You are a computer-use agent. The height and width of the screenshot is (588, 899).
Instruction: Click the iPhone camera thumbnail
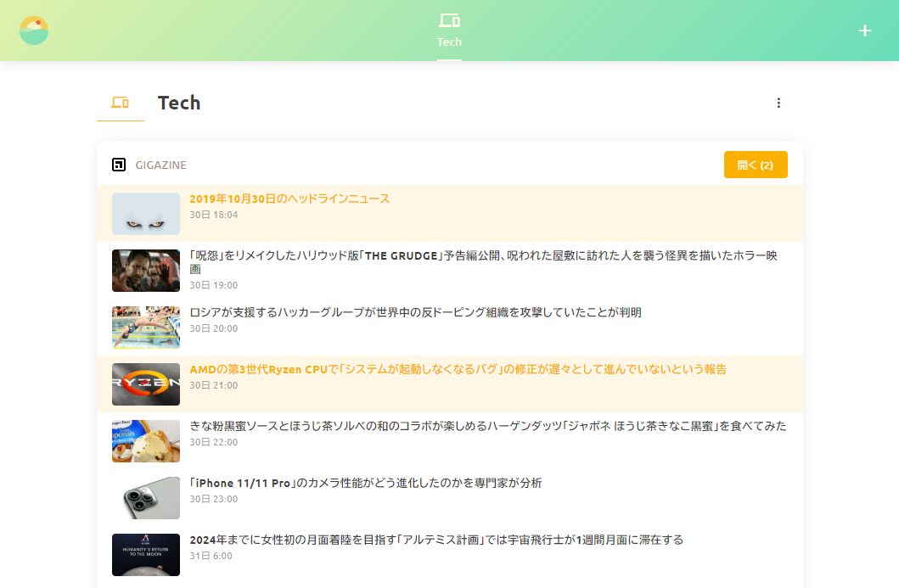146,497
